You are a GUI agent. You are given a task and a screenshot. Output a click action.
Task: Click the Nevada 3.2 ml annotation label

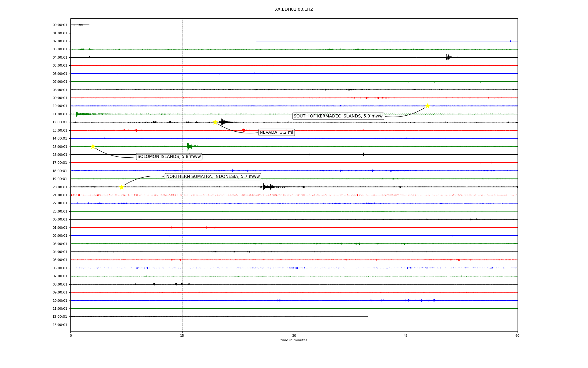coord(276,132)
